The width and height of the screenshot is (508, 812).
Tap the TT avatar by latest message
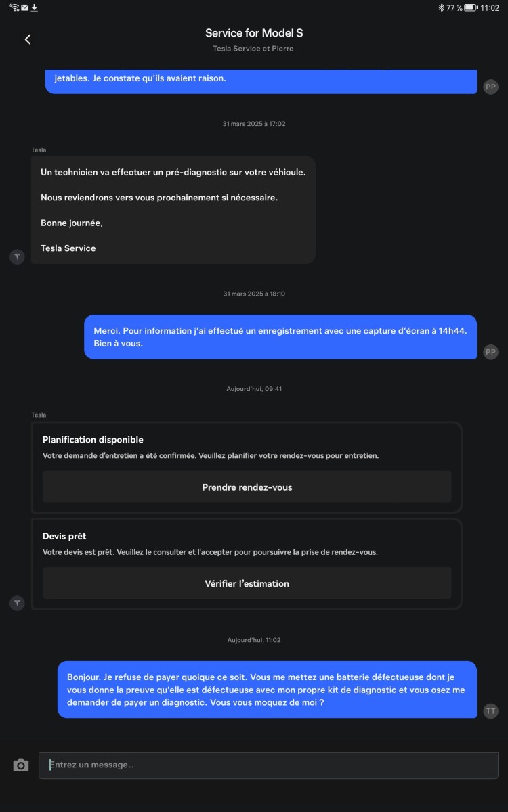[x=491, y=710]
